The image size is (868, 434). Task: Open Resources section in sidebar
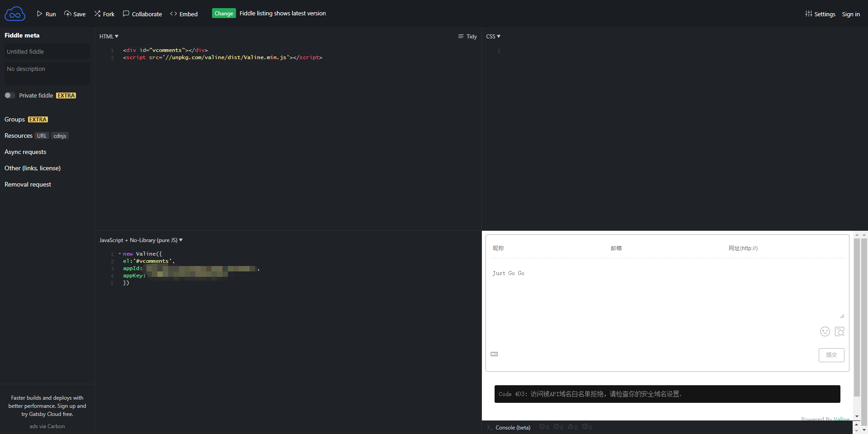pyautogui.click(x=19, y=135)
